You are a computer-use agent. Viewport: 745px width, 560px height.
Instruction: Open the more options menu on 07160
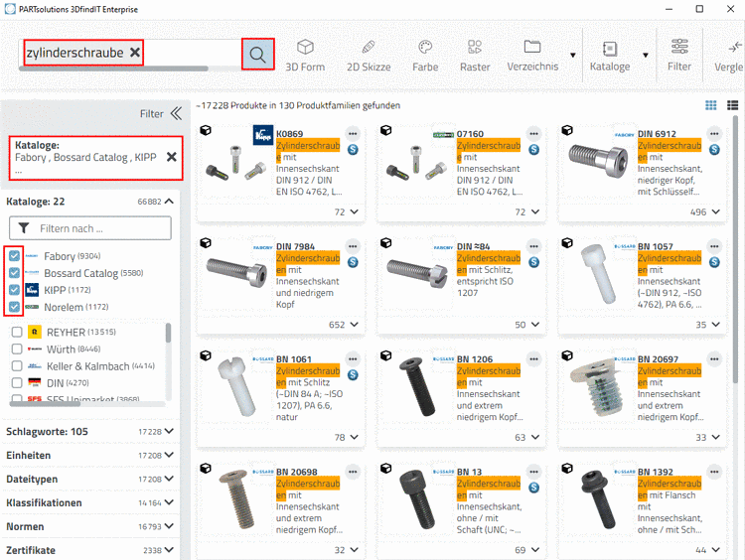[533, 134]
